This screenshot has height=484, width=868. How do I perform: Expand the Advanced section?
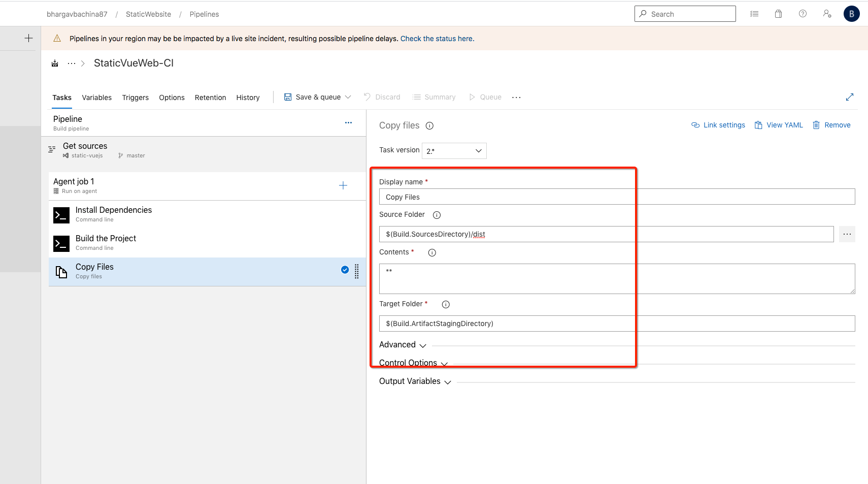403,345
